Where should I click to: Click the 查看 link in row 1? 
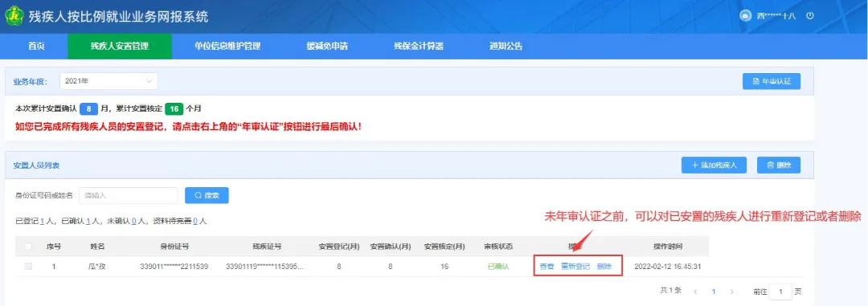pyautogui.click(x=547, y=267)
